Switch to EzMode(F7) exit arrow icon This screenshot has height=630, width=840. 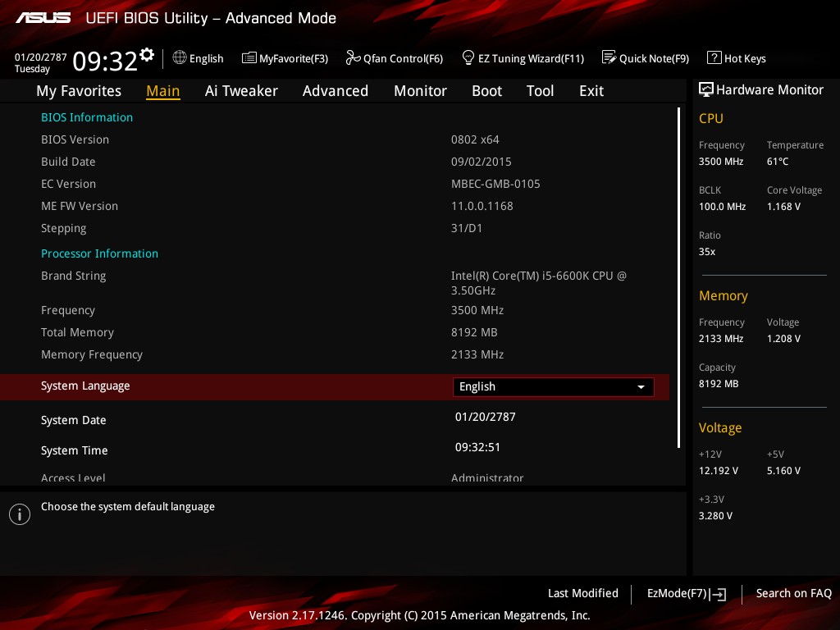tap(718, 594)
